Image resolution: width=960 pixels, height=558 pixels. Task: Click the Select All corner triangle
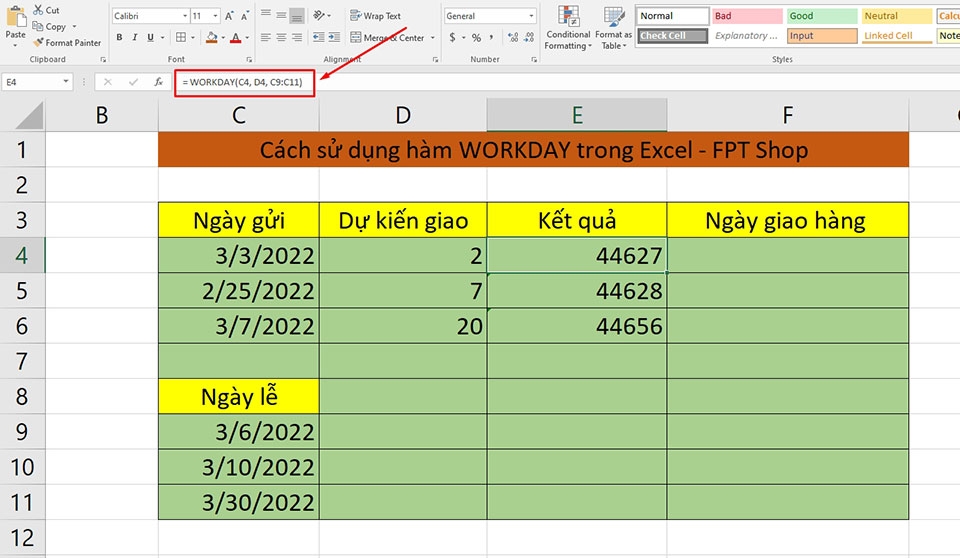click(x=28, y=115)
